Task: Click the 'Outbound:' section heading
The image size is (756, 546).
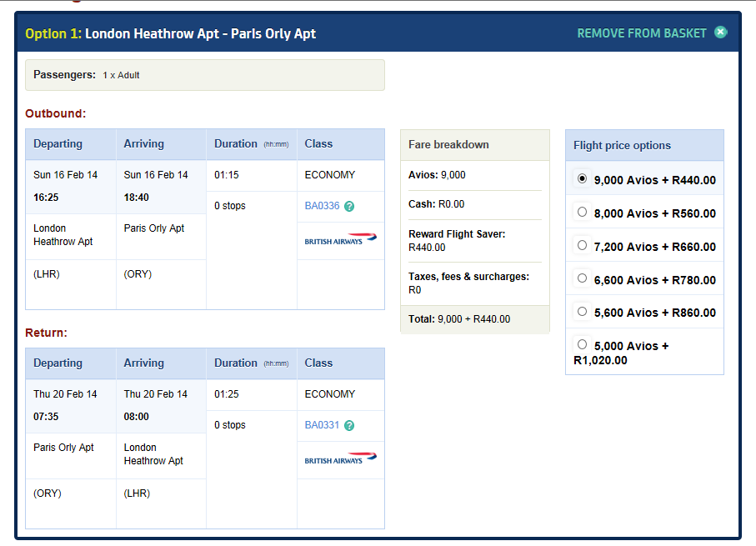Action: click(56, 113)
